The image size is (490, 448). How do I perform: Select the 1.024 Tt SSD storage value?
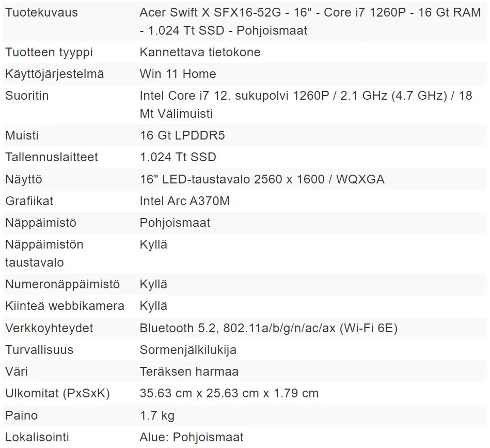tap(178, 157)
